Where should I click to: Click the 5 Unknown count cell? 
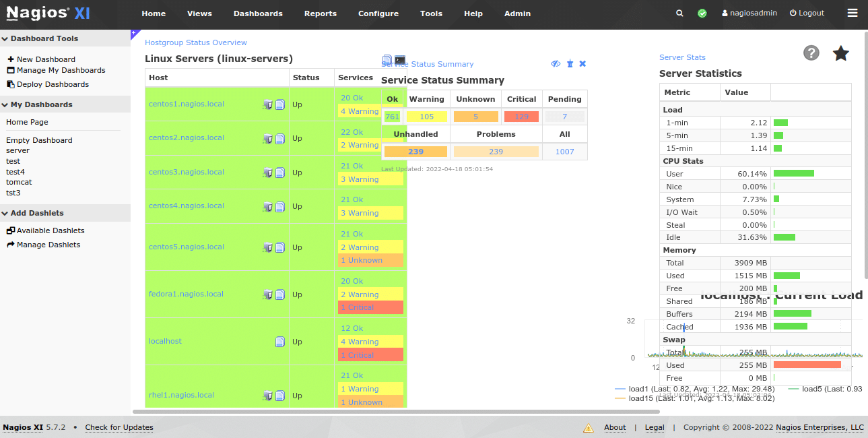[x=475, y=117]
